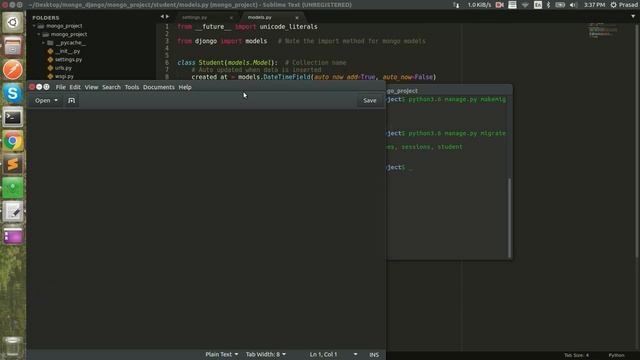This screenshot has height=360, width=640.
Task: Switch to Sublime Text in dock
Action: pyautogui.click(x=13, y=164)
